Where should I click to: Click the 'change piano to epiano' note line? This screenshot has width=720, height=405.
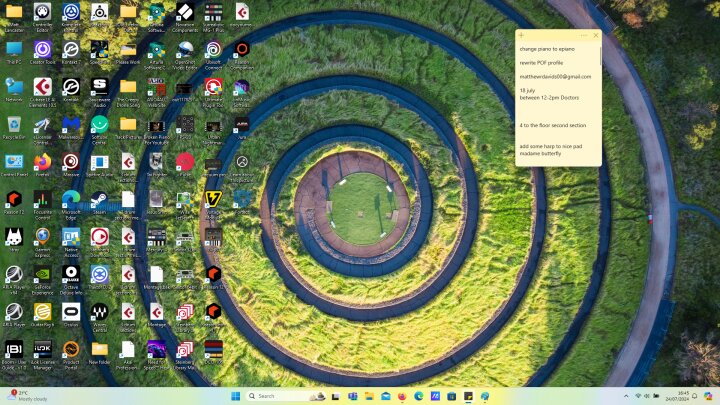click(547, 49)
